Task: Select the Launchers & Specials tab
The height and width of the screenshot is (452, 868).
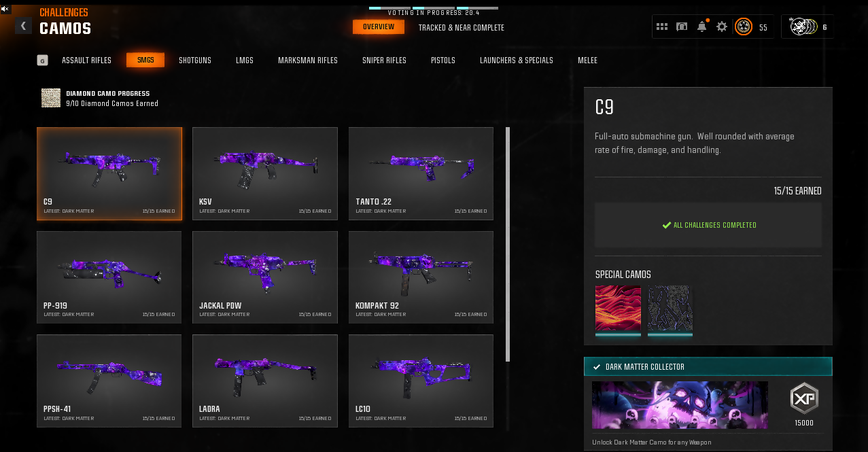Action: 516,60
